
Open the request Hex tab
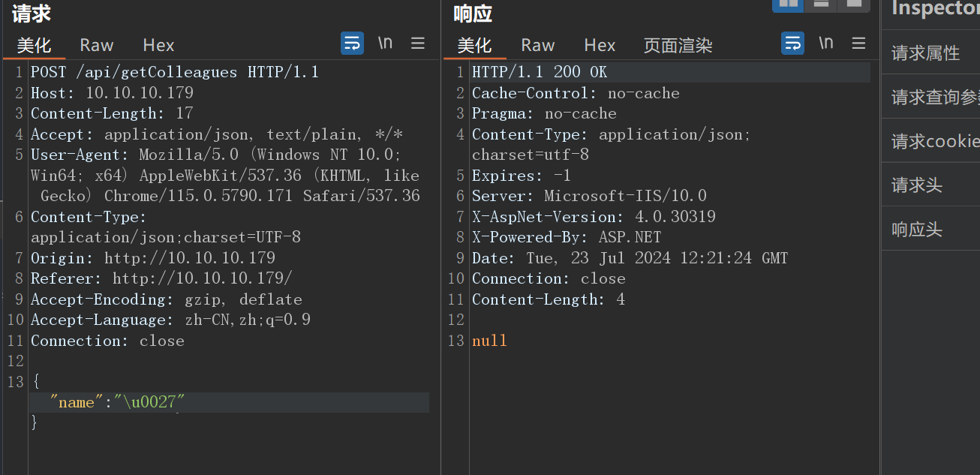tap(158, 45)
